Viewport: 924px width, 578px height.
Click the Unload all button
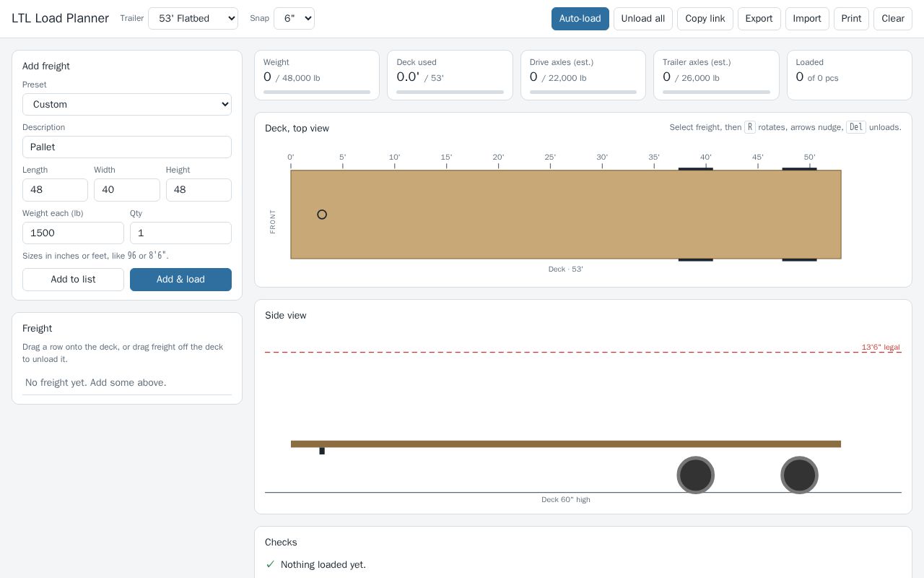(643, 19)
